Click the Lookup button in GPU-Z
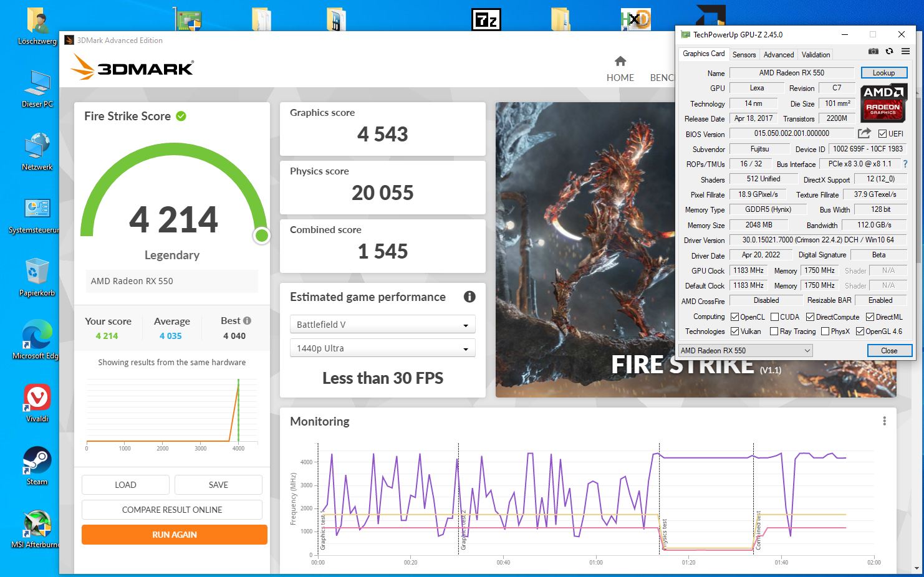The height and width of the screenshot is (577, 924). tap(883, 73)
